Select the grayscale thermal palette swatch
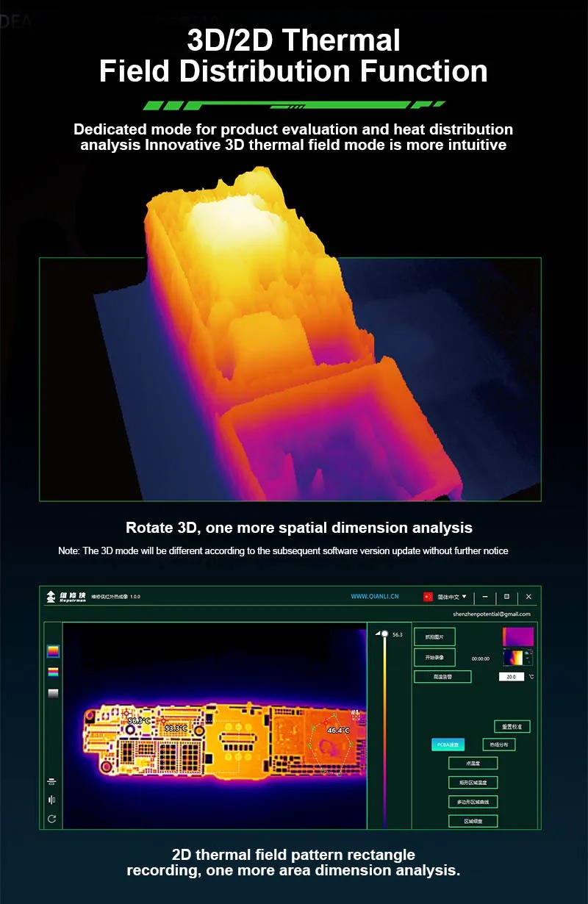 click(x=53, y=693)
